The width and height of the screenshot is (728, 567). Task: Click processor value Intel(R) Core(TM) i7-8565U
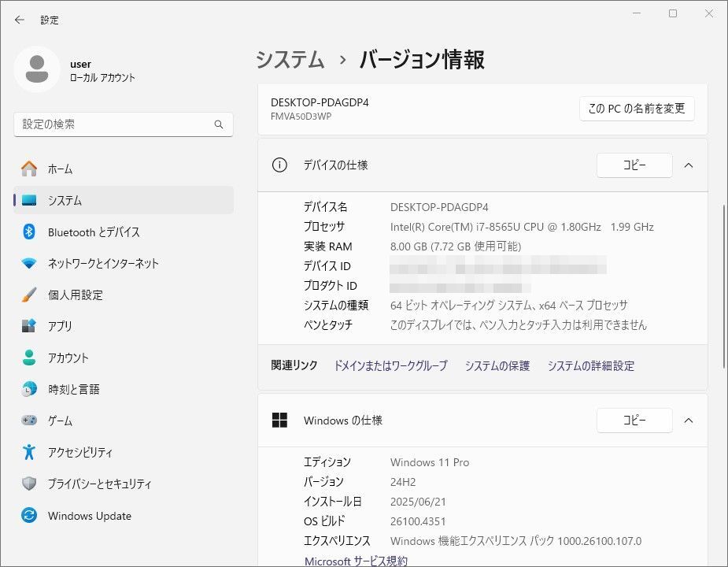pos(522,227)
